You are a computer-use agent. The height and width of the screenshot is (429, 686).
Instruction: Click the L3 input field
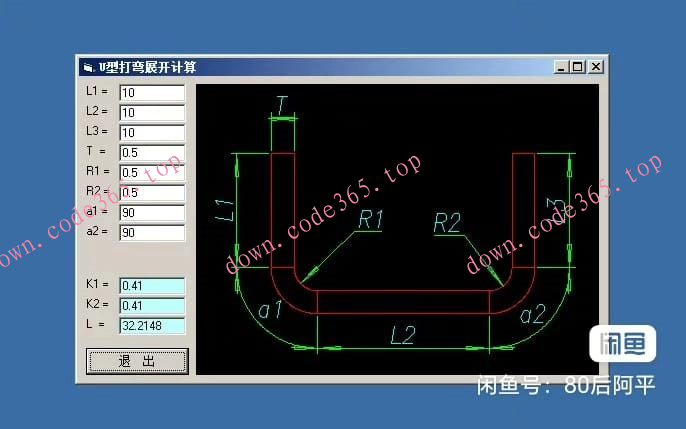(x=152, y=133)
